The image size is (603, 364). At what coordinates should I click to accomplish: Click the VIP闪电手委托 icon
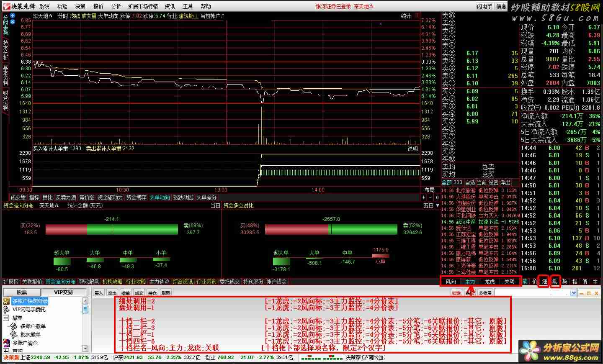[6, 310]
